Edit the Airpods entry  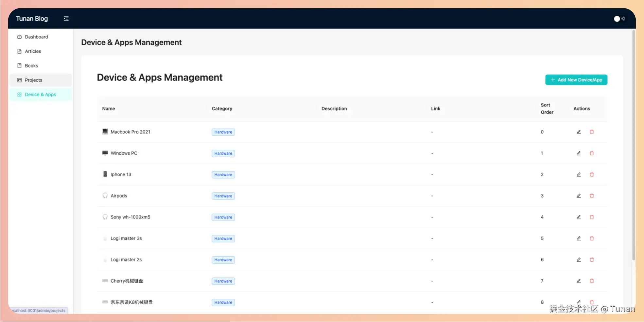pos(579,196)
